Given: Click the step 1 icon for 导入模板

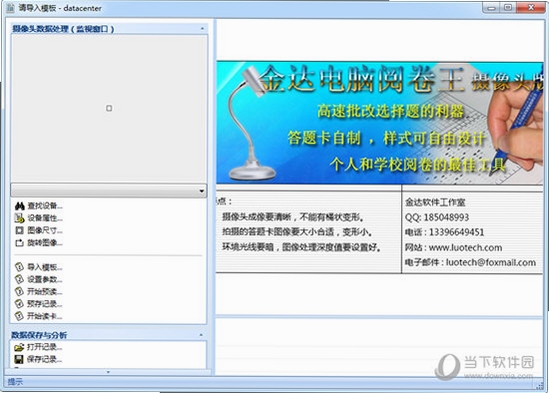Looking at the screenshot, I should click(19, 267).
